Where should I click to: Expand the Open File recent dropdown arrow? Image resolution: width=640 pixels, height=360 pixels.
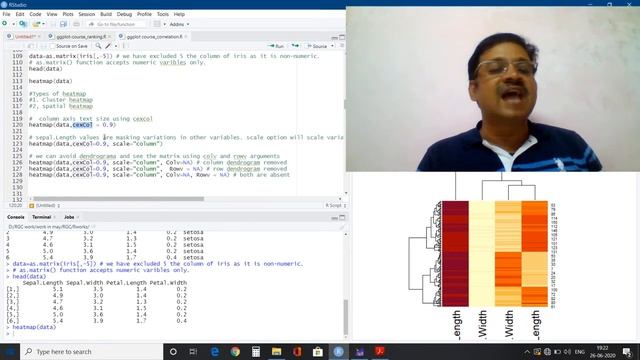point(43,24)
